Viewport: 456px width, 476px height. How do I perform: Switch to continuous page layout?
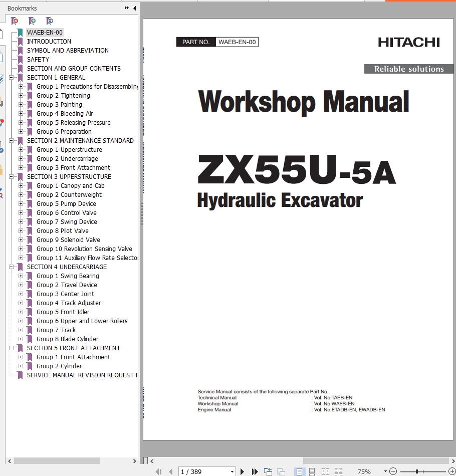tap(312, 471)
